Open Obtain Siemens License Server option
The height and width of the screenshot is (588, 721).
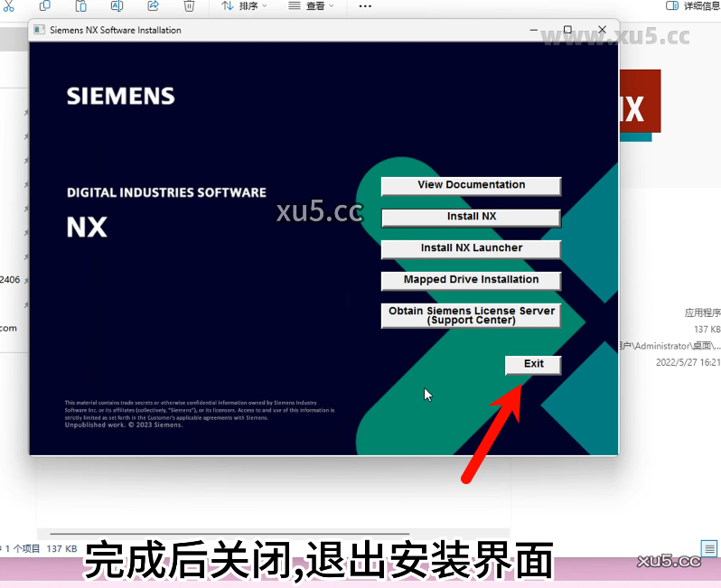pos(471,315)
